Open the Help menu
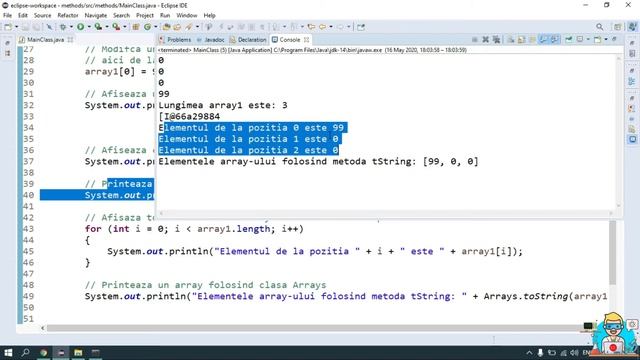 click(x=209, y=16)
